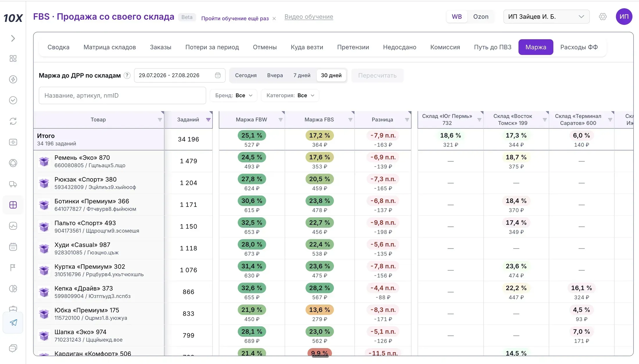Open filter for Склад «Юг Пермь» 732 column
Screen dimensions: 639x364
tap(479, 120)
